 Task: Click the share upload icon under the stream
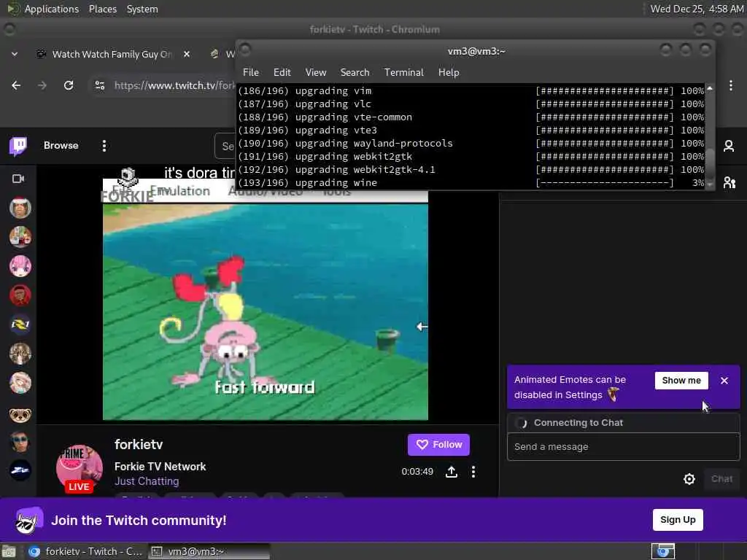tap(451, 472)
